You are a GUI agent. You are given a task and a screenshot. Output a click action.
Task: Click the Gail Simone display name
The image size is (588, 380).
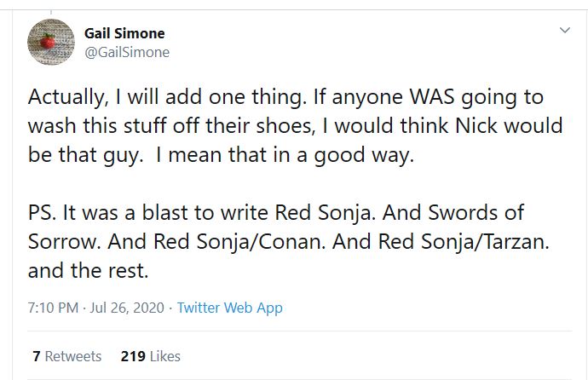click(x=124, y=33)
